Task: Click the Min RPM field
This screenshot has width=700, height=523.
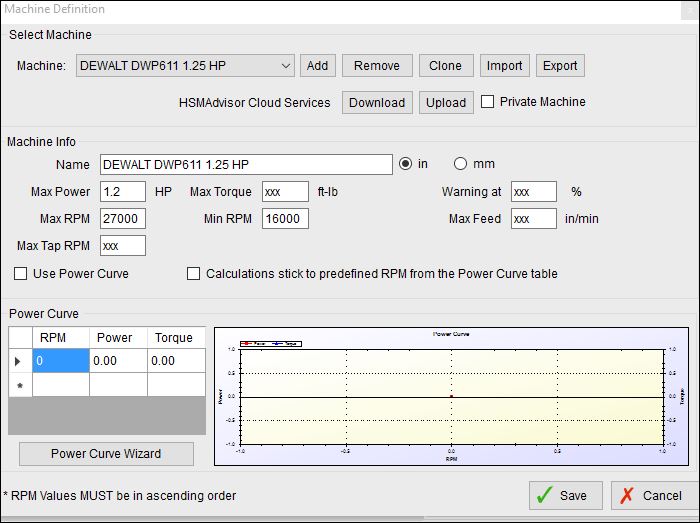Action: (285, 219)
